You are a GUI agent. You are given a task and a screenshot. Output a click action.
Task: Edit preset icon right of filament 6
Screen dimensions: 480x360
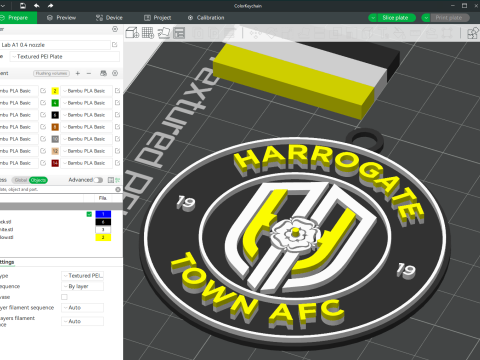point(117,115)
